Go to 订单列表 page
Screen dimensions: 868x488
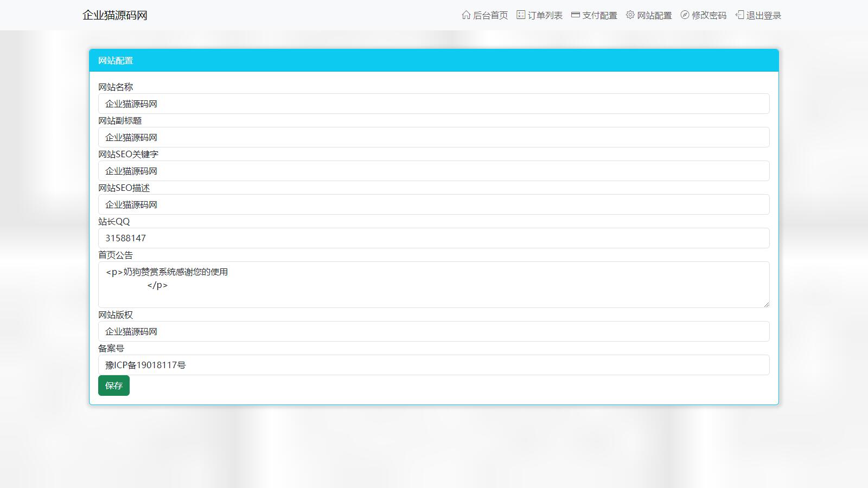[540, 15]
